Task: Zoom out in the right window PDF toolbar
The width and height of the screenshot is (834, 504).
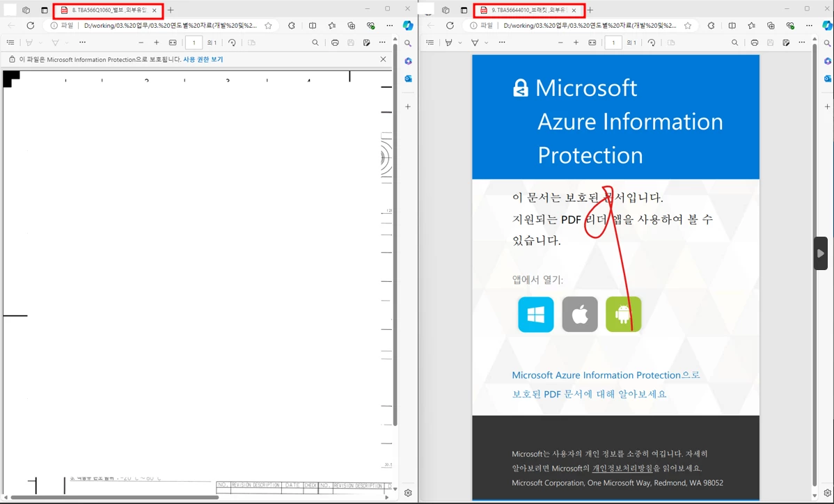Action: coord(560,42)
